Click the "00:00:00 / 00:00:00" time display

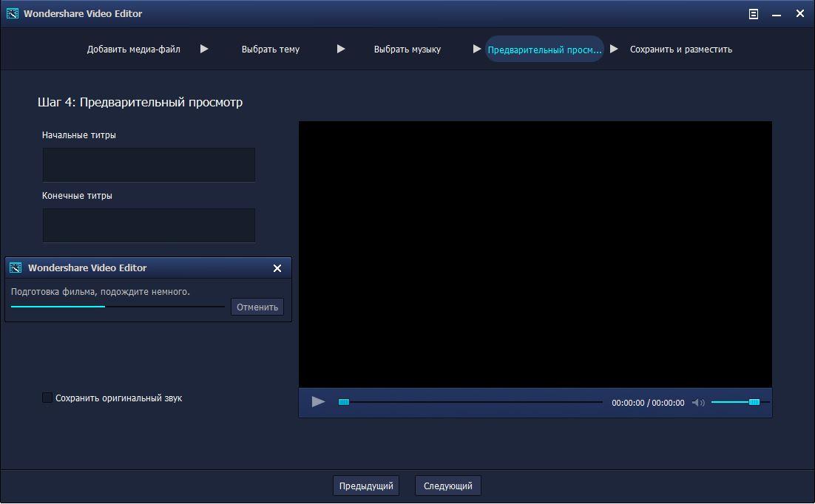tap(648, 403)
